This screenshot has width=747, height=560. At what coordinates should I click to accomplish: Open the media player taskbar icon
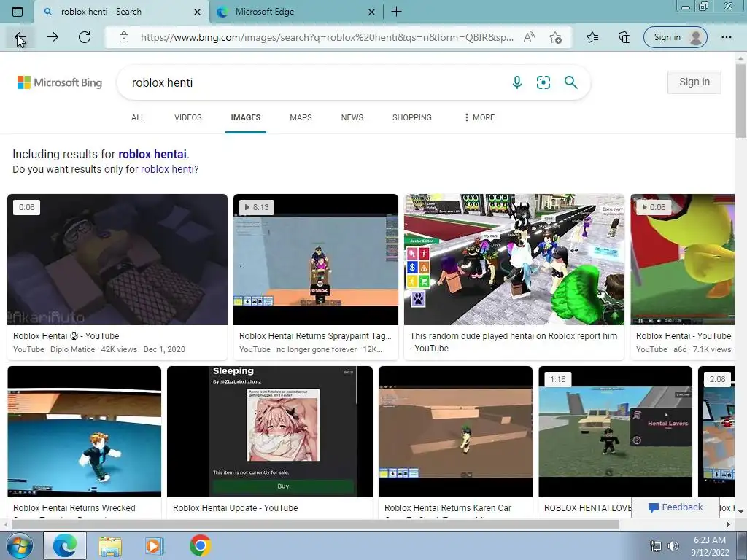pyautogui.click(x=154, y=545)
